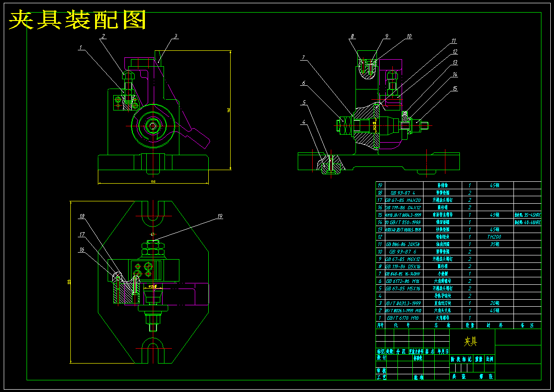
Task: Click the 阶段标记 label in the title block
Action: click(461, 359)
